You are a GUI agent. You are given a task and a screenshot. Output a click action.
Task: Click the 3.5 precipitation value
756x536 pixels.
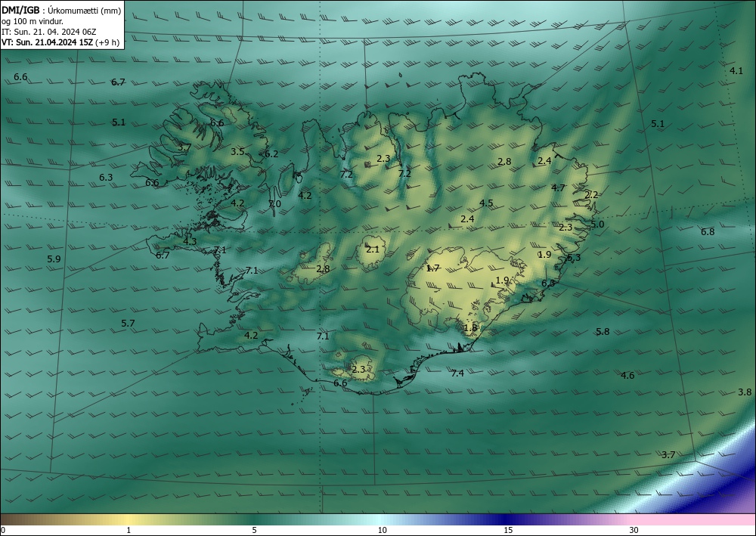click(x=237, y=151)
